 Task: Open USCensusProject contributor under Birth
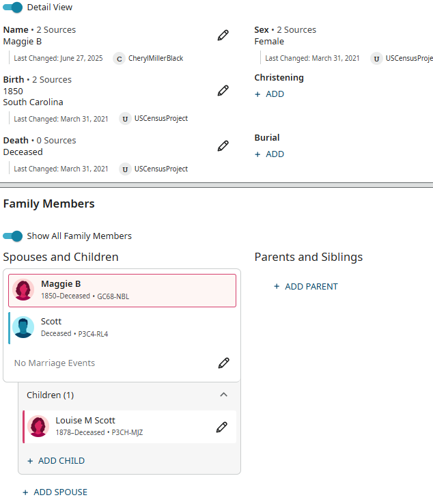tap(160, 119)
